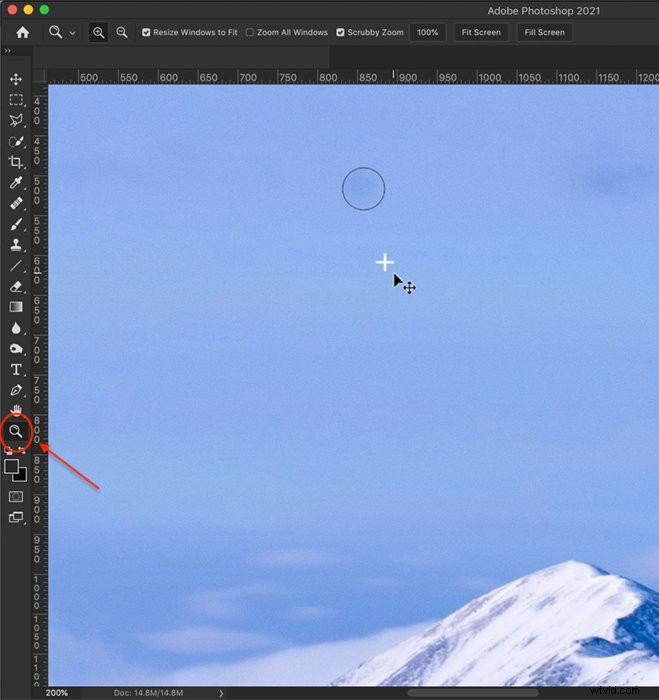Select the Eyedropper tool

(x=16, y=183)
